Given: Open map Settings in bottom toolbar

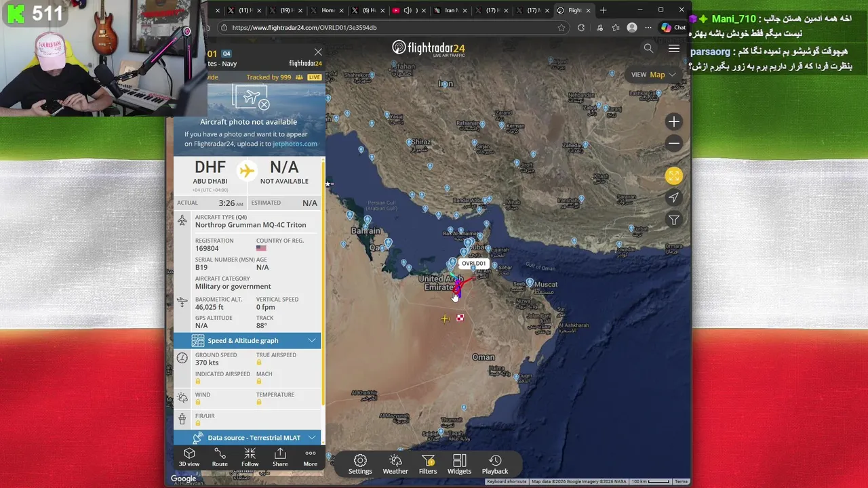Looking at the screenshot, I should (360, 464).
